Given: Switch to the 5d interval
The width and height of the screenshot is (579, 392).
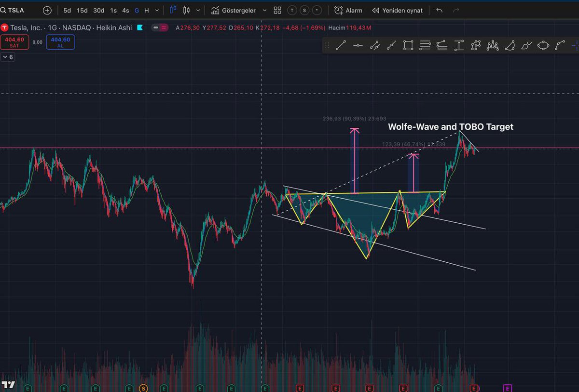Looking at the screenshot, I should [67, 10].
